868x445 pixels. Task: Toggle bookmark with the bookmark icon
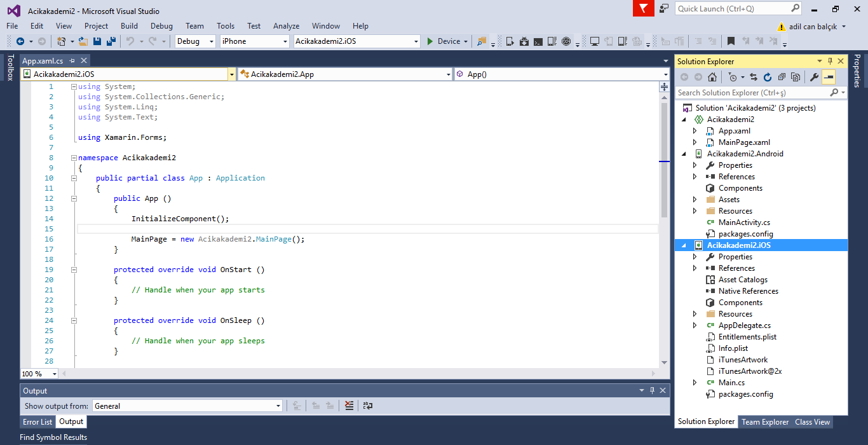(x=731, y=41)
